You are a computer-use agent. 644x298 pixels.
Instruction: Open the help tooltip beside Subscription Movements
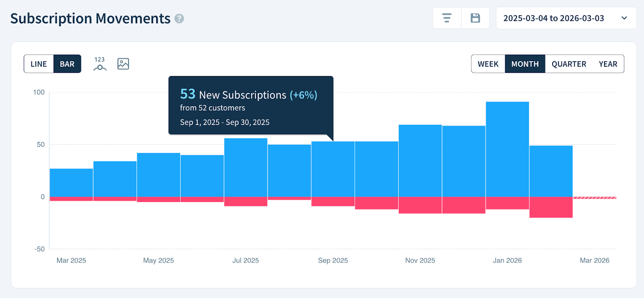[x=180, y=18]
